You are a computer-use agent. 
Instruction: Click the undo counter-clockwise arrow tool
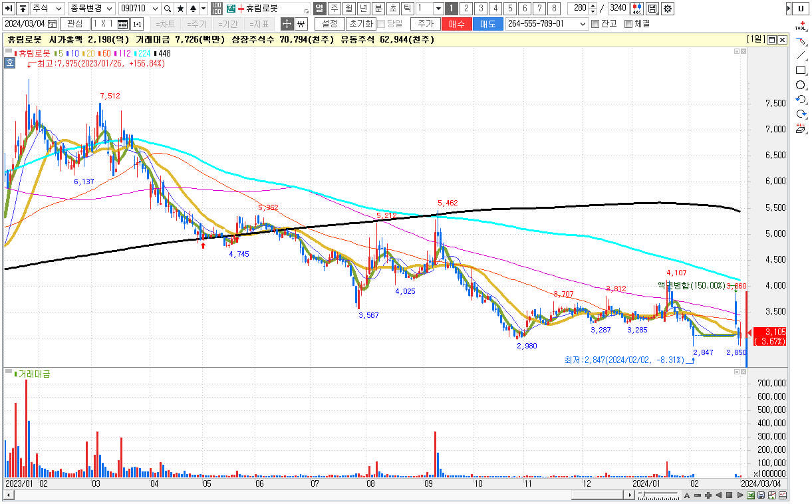point(801,100)
